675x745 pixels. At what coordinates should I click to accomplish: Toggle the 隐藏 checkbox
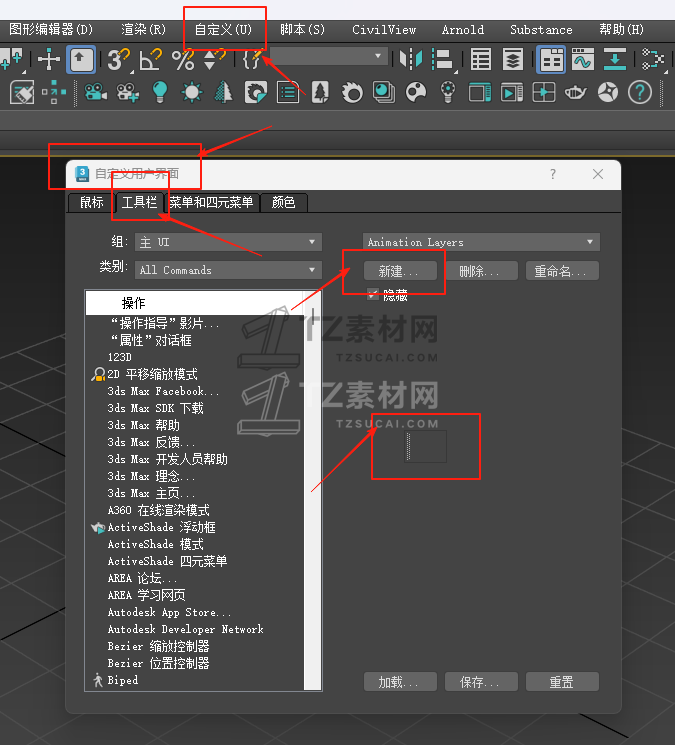tap(373, 295)
